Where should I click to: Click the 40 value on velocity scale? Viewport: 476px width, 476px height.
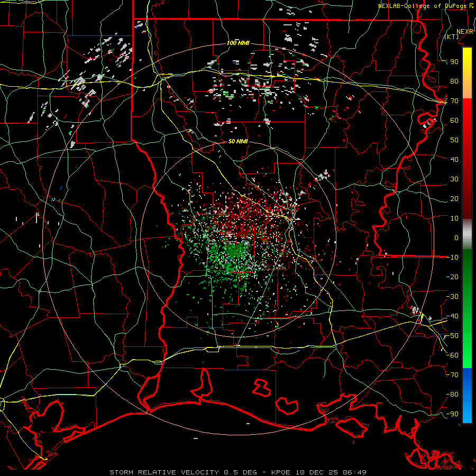point(454,159)
